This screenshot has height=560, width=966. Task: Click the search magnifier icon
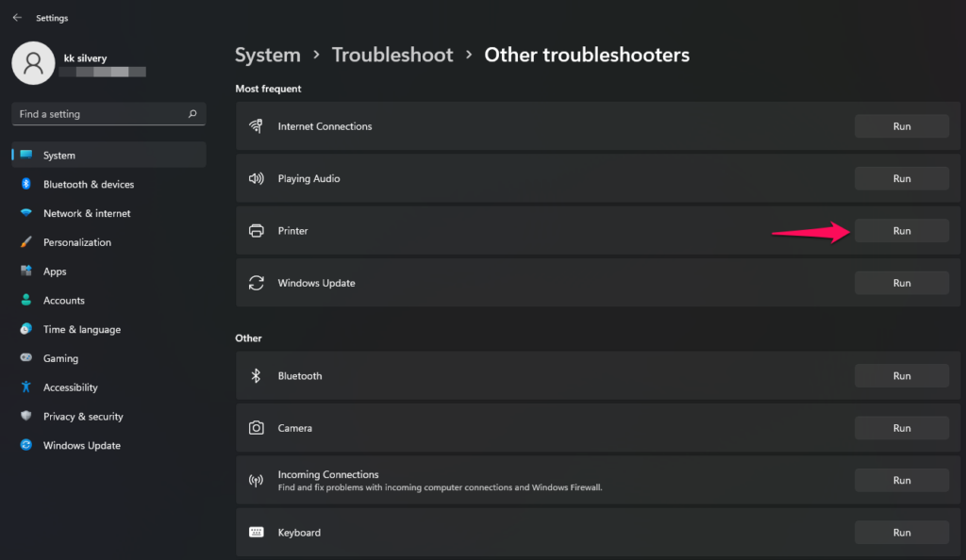click(x=192, y=114)
